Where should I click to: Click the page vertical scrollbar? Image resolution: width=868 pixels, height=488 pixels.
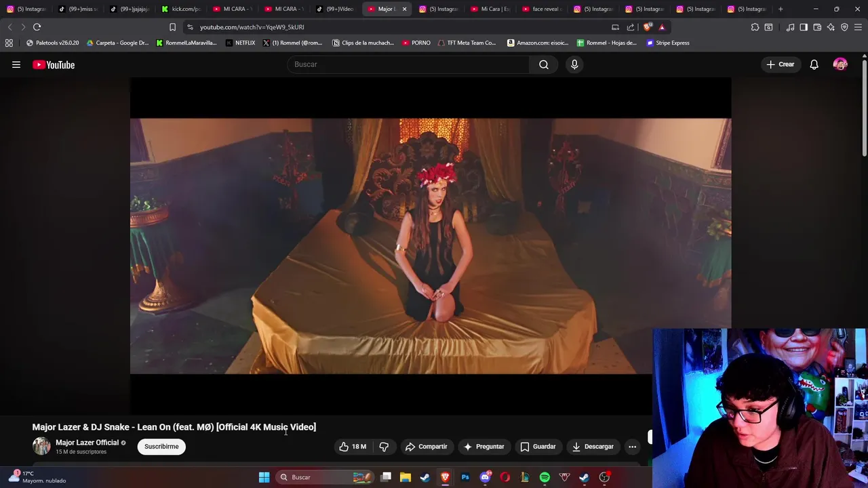pos(864,108)
